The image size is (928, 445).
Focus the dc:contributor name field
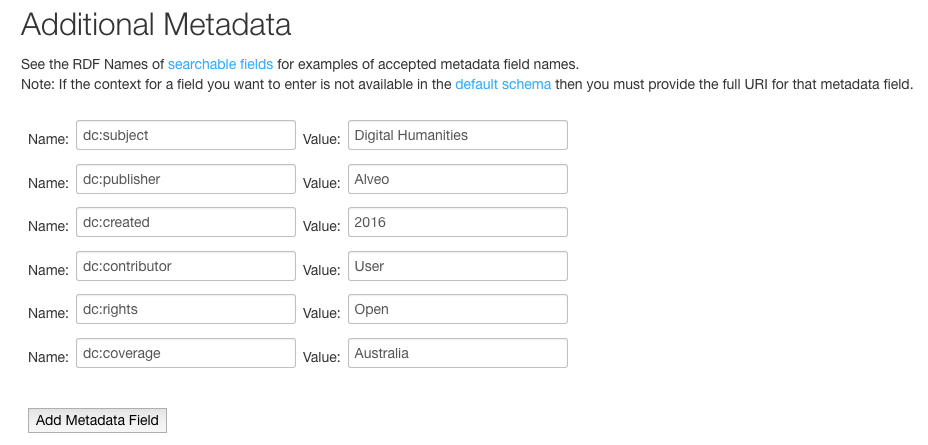point(186,266)
